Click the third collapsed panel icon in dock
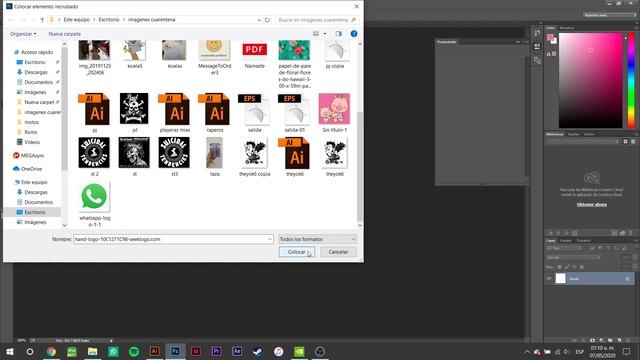This screenshot has width=640, height=360. coord(537,60)
